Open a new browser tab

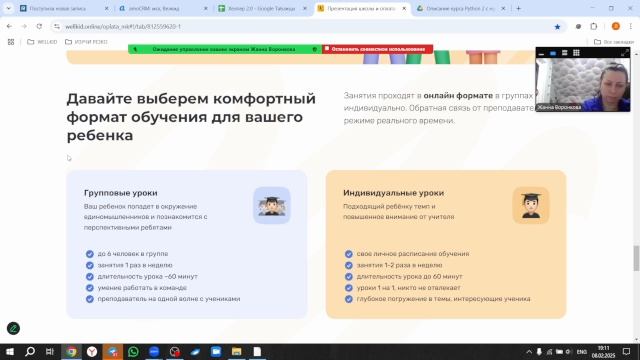pos(518,8)
